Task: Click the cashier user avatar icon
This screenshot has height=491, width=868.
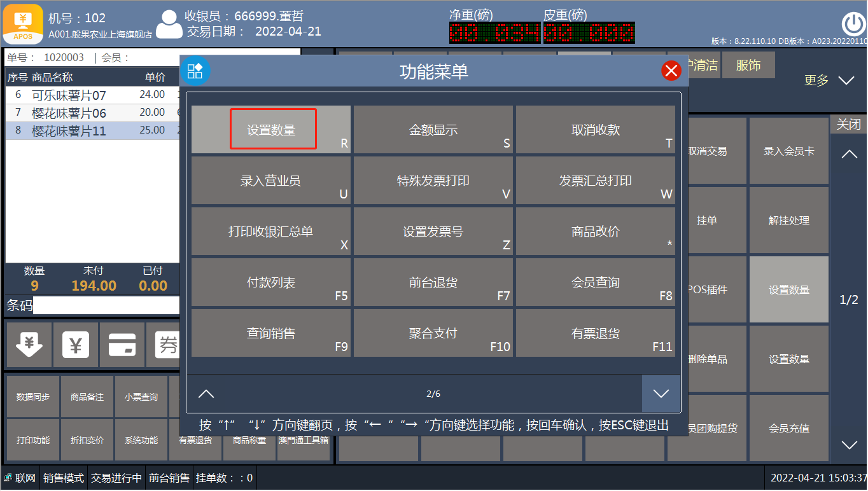Action: (169, 24)
